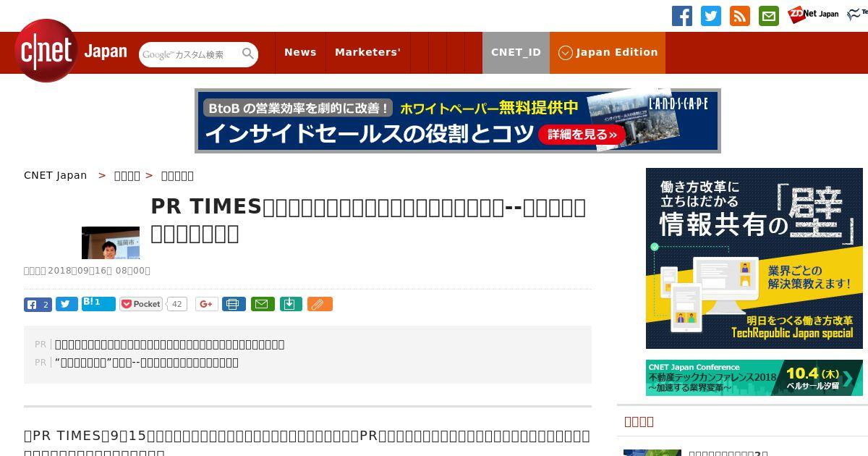
Task: Click the magnifier search icon
Action: [x=248, y=54]
